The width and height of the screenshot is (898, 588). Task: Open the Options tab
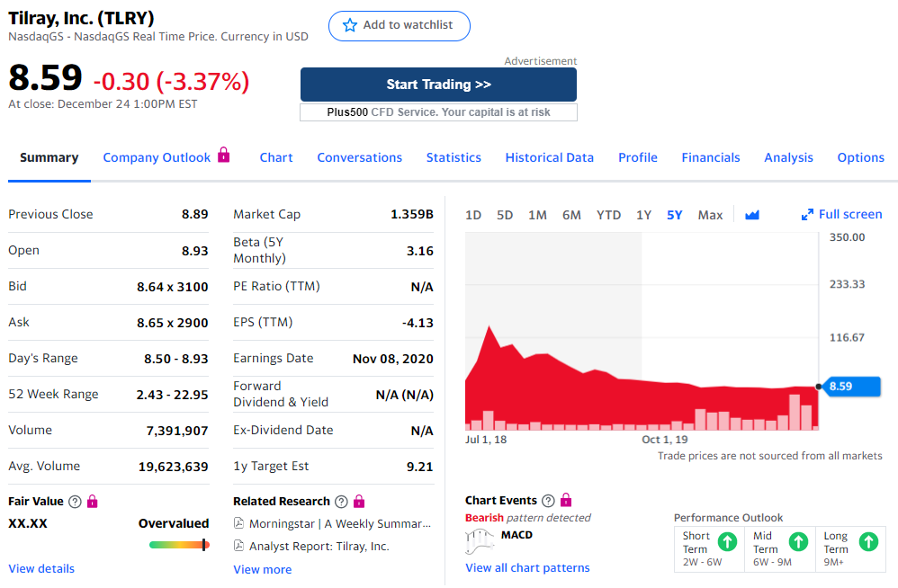point(861,158)
